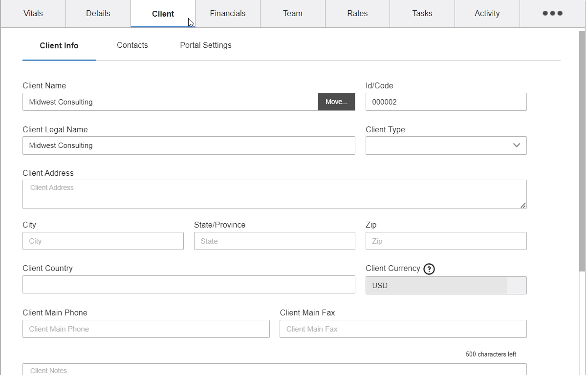
Task: Open the Team tab
Action: point(292,14)
